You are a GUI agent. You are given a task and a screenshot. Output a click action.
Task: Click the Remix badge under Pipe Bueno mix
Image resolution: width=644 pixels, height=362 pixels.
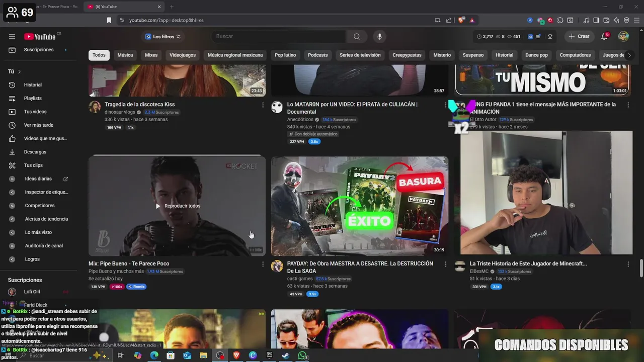136,287
